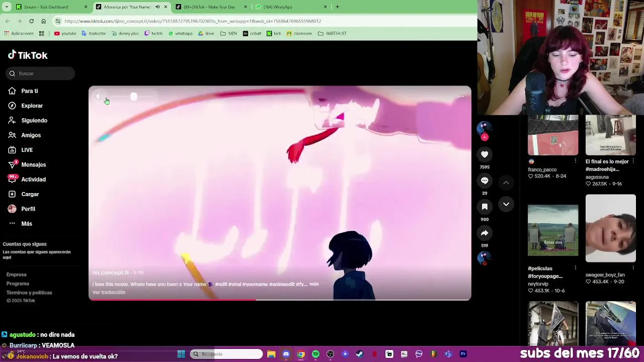Open the Aplicaciones apps shortcut
This screenshot has height=362, width=644.
[19, 34]
